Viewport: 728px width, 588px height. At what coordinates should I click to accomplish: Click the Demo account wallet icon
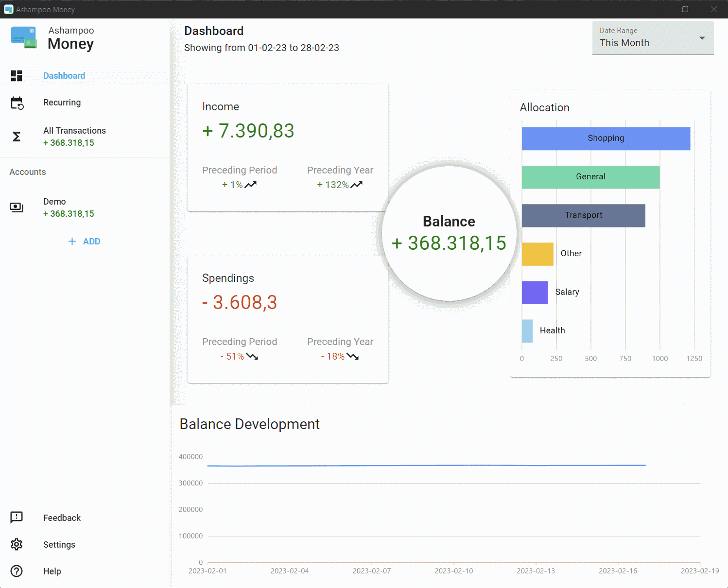point(17,207)
